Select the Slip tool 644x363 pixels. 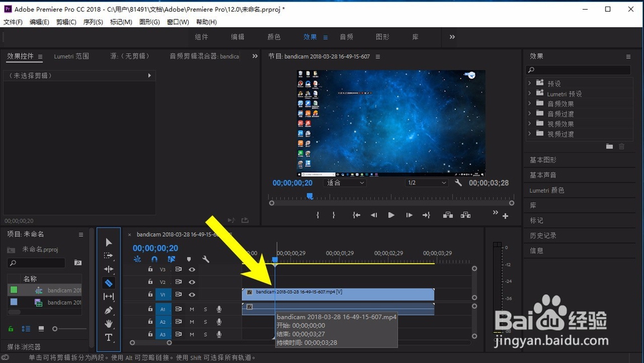[x=108, y=297]
